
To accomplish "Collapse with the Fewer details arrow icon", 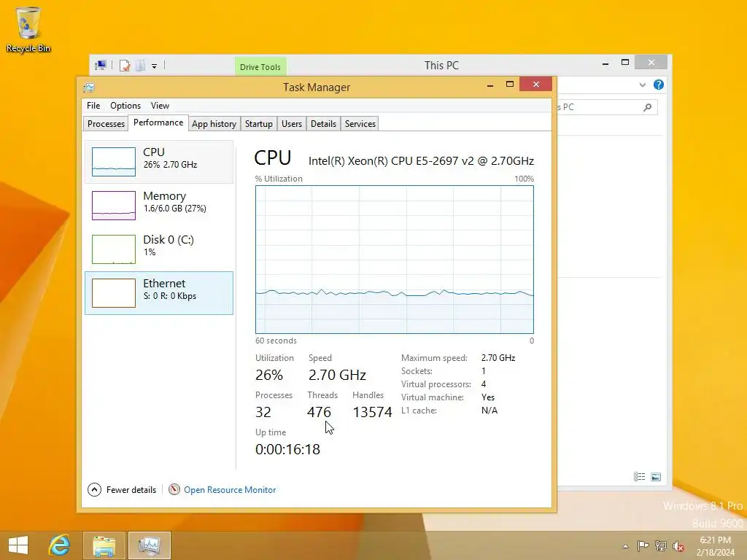I will click(94, 489).
